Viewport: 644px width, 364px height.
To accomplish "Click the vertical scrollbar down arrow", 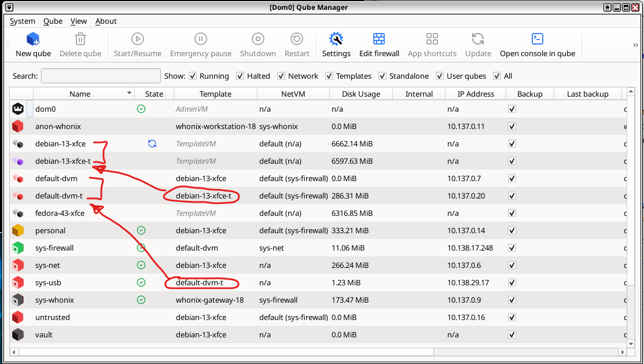I will [631, 344].
